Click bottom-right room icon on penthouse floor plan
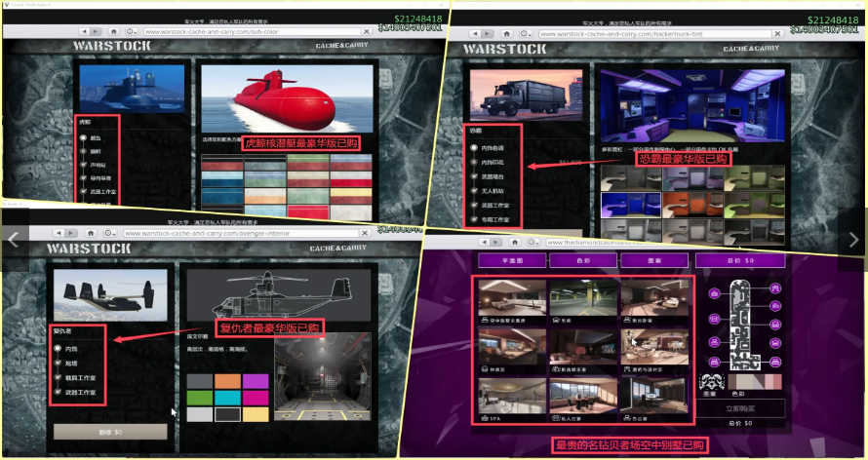This screenshot has width=868, height=460. (x=775, y=363)
